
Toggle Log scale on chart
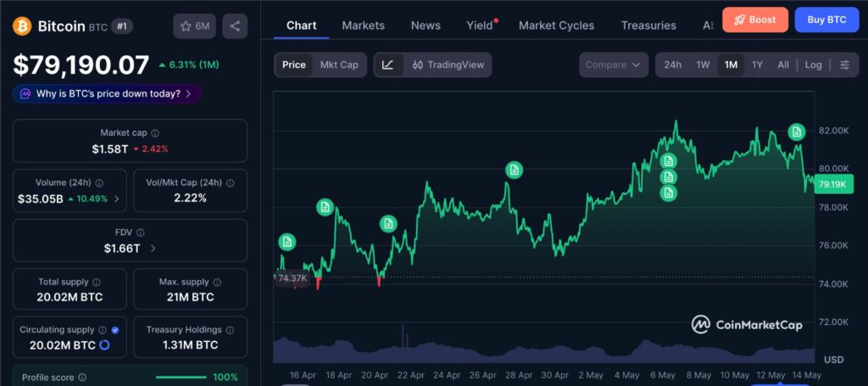tap(813, 64)
